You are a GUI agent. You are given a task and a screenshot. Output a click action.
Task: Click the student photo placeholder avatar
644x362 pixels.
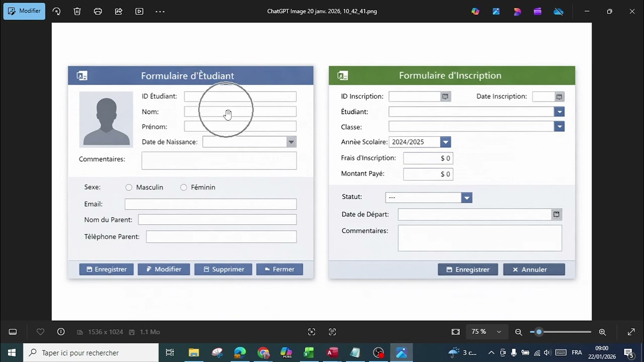pyautogui.click(x=106, y=120)
